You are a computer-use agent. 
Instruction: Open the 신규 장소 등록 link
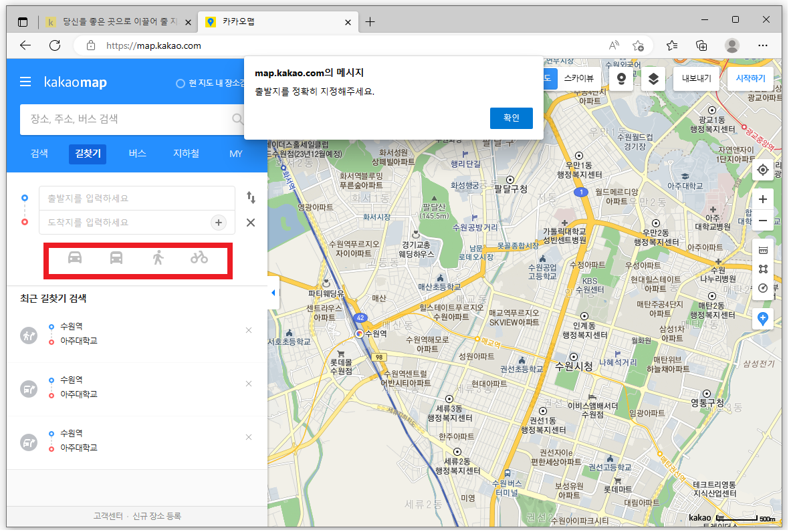[157, 516]
